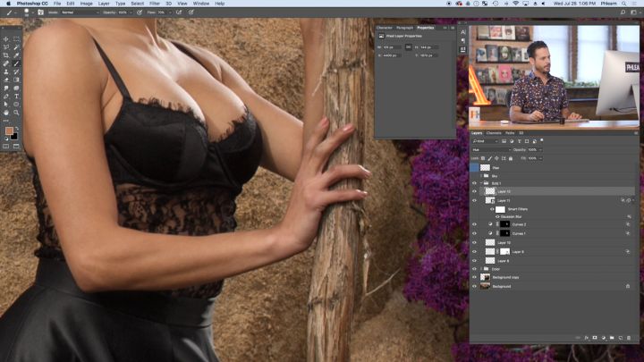The height and width of the screenshot is (362, 644).
Task: Hide Layer 8 visibility eye
Action: coord(474,261)
